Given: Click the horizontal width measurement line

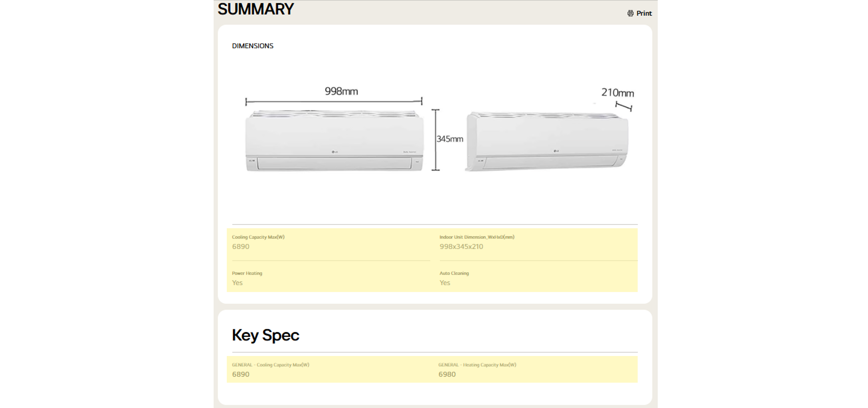Looking at the screenshot, I should (x=334, y=101).
